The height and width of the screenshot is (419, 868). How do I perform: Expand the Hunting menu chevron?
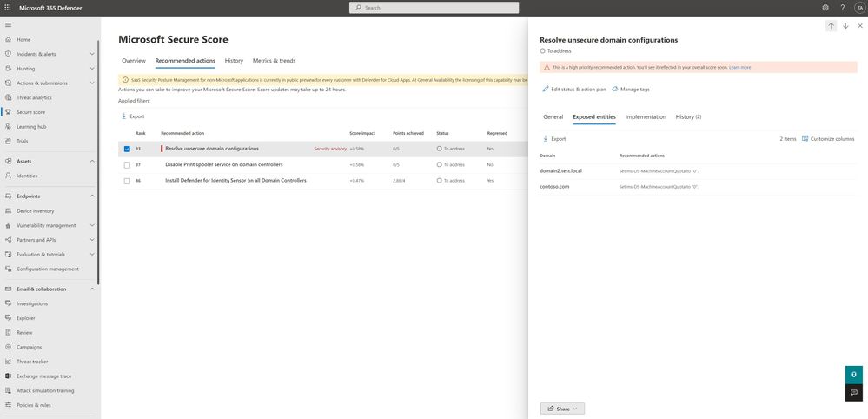92,69
